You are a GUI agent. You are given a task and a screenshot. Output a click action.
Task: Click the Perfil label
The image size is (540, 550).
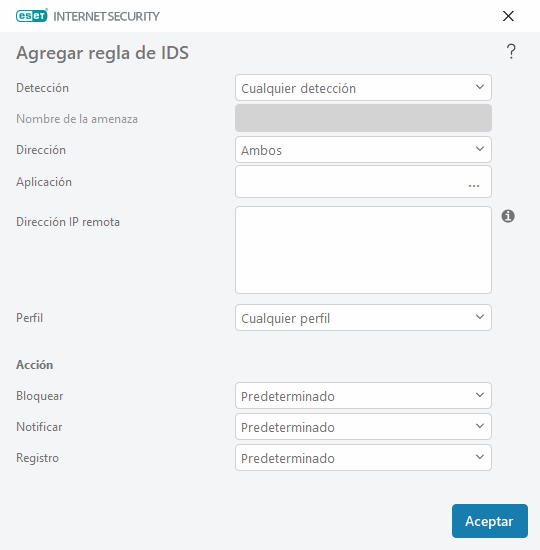pos(29,318)
